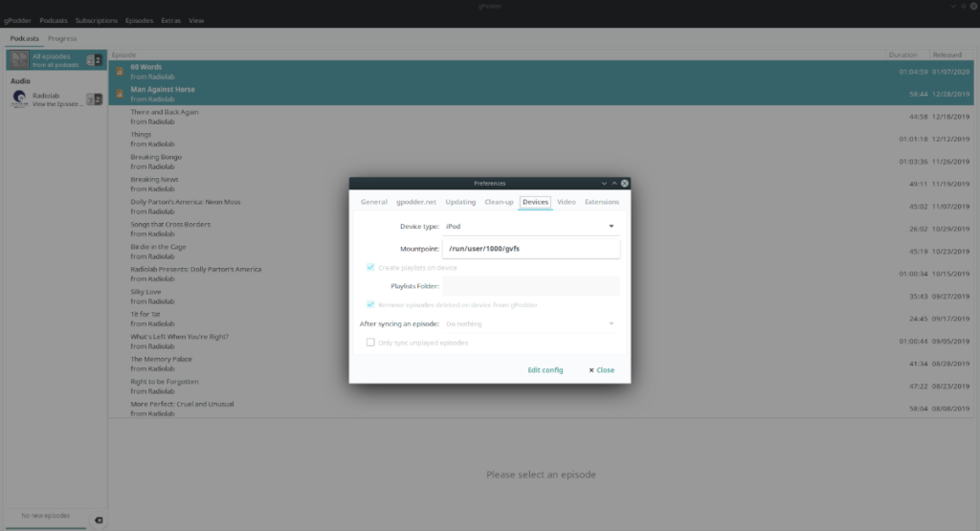
Task: Click the Edit config button
Action: (545, 370)
